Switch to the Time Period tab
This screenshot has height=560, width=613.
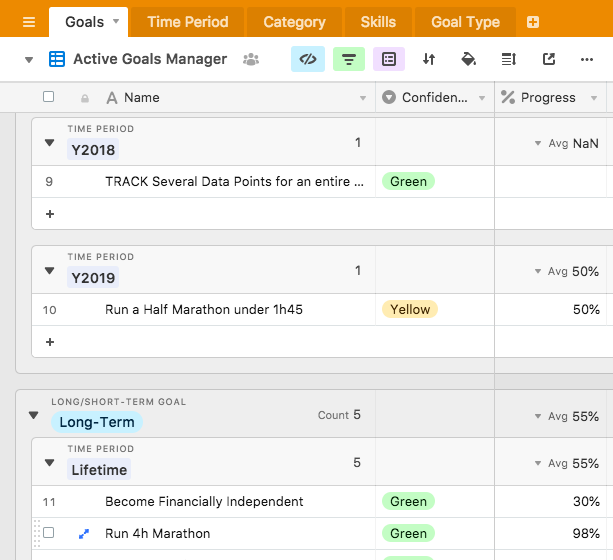(x=188, y=22)
